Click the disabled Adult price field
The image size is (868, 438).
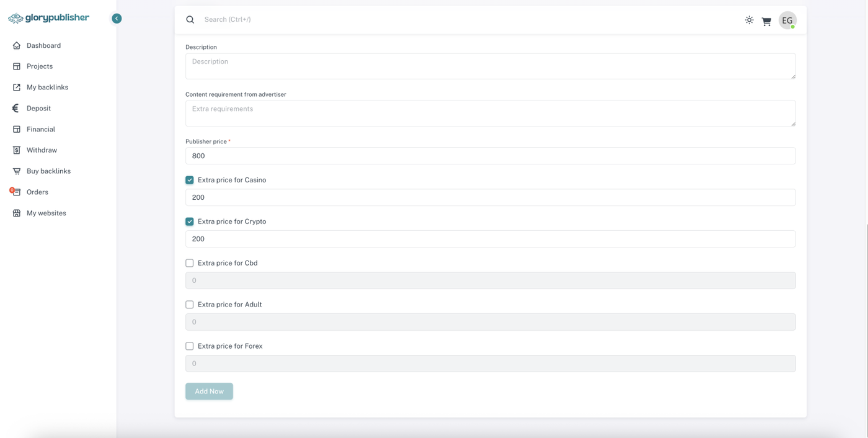pos(490,322)
